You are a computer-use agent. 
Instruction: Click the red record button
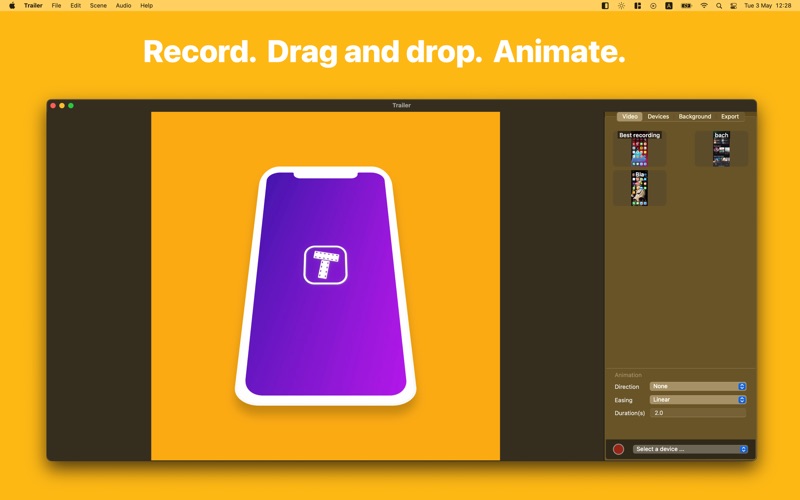click(618, 449)
